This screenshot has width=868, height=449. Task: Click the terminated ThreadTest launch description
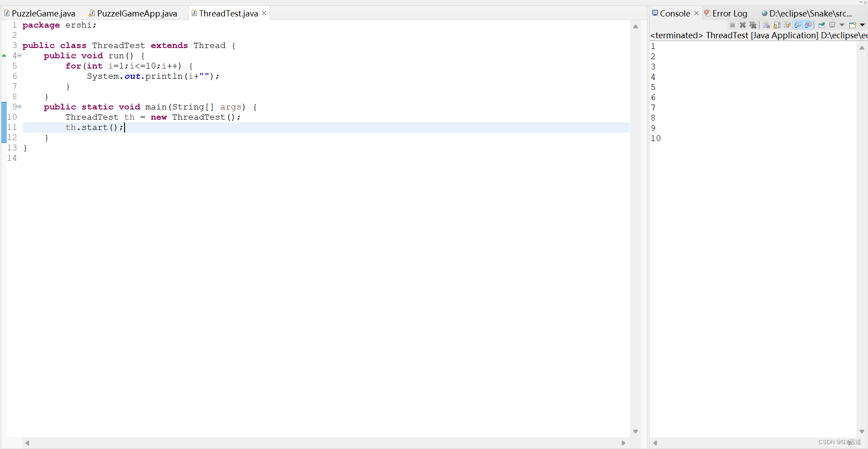pos(759,35)
